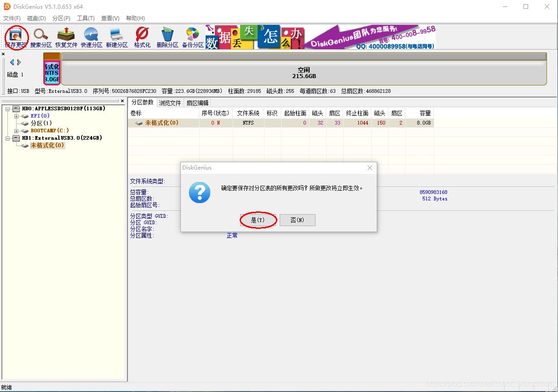Open the 分区(P) menu
Screen dimensions: 558x392
[x=61, y=18]
